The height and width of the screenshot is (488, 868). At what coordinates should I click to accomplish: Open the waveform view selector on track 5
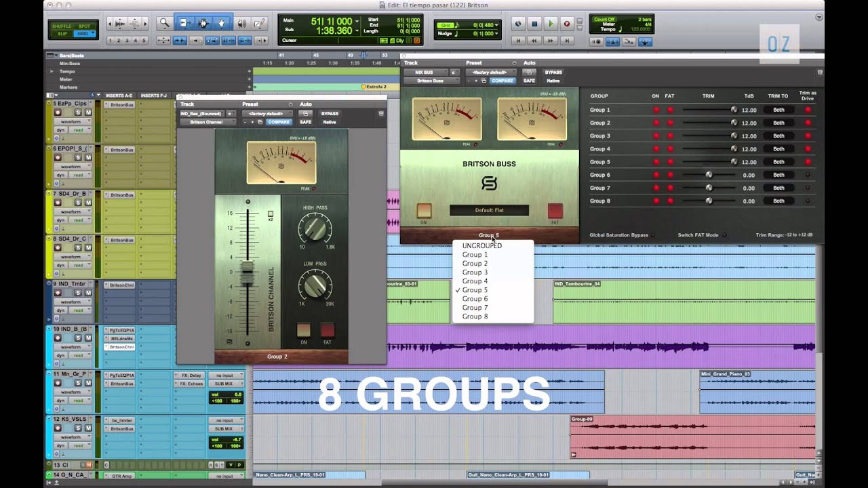73,121
